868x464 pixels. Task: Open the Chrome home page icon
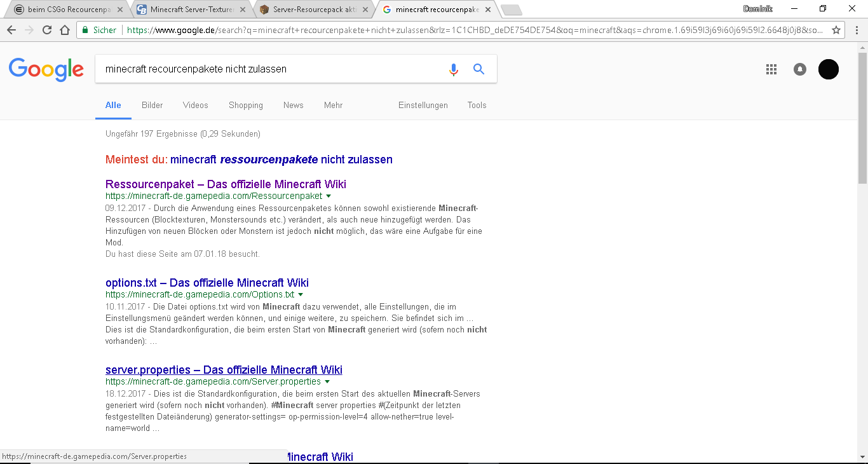click(x=65, y=30)
